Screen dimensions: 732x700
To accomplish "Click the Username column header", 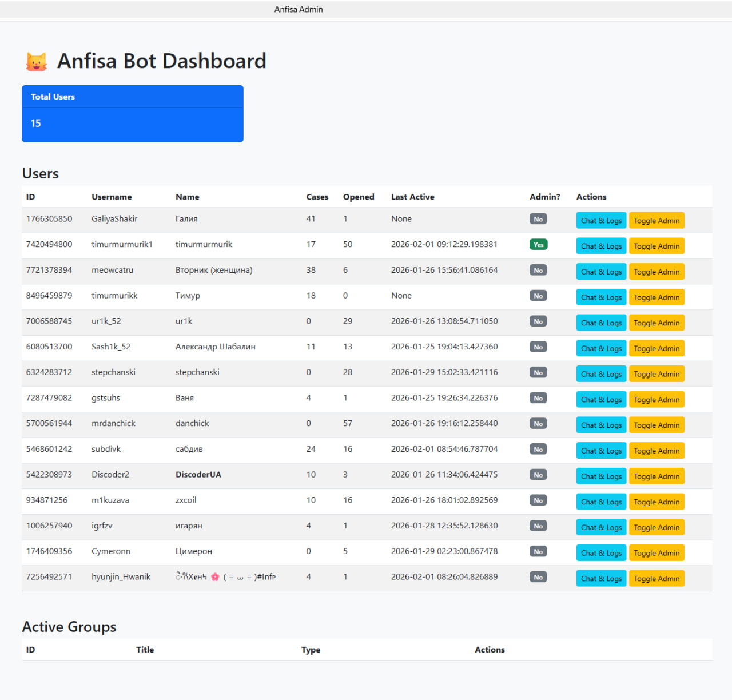I will point(112,197).
